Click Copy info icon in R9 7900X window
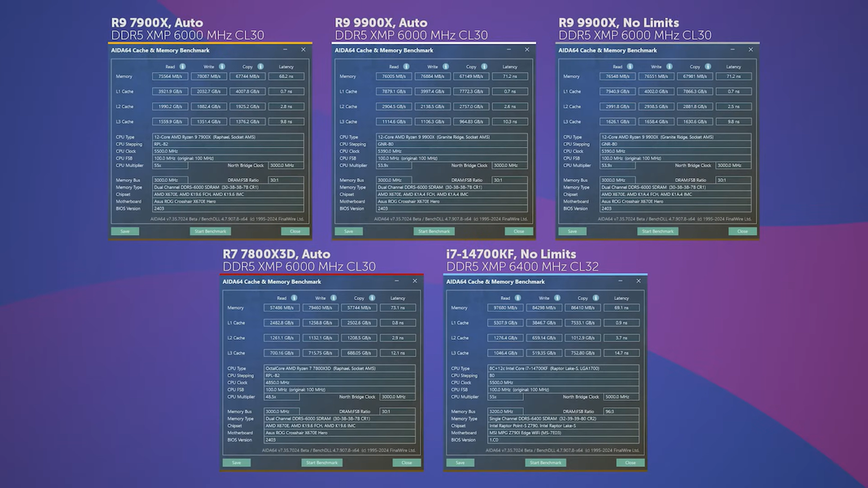 click(261, 67)
